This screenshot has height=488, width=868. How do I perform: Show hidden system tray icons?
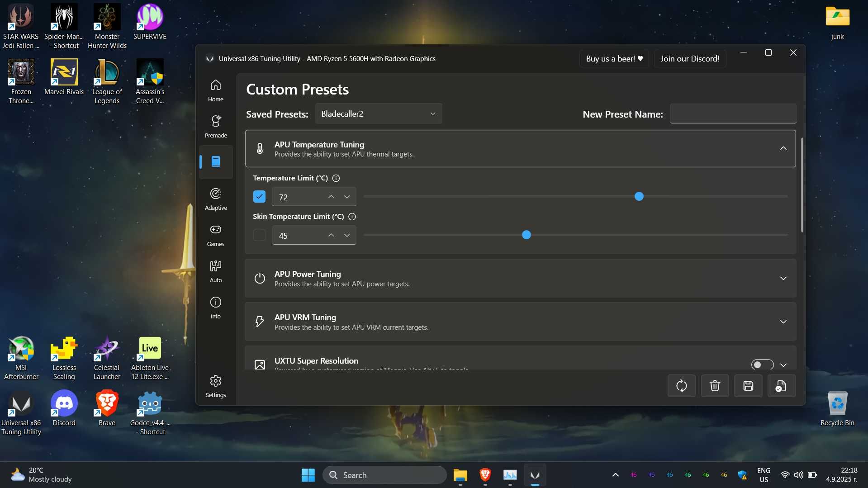click(x=615, y=475)
